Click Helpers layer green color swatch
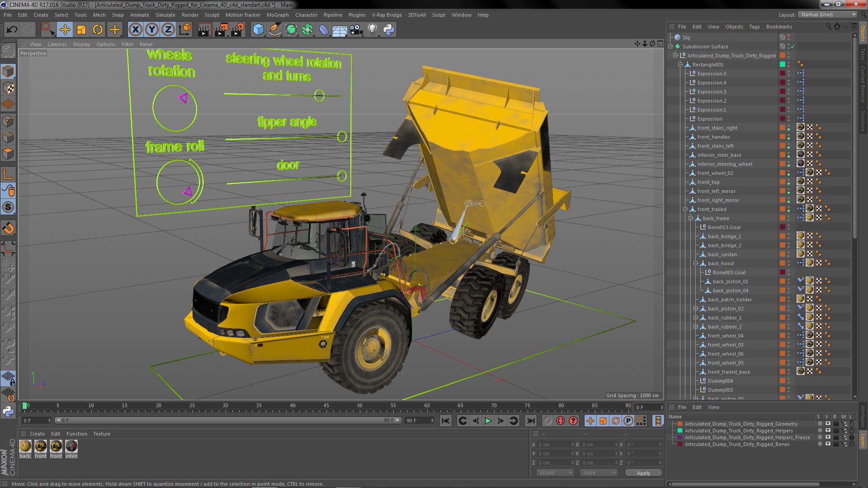868x488 pixels. (x=679, y=431)
